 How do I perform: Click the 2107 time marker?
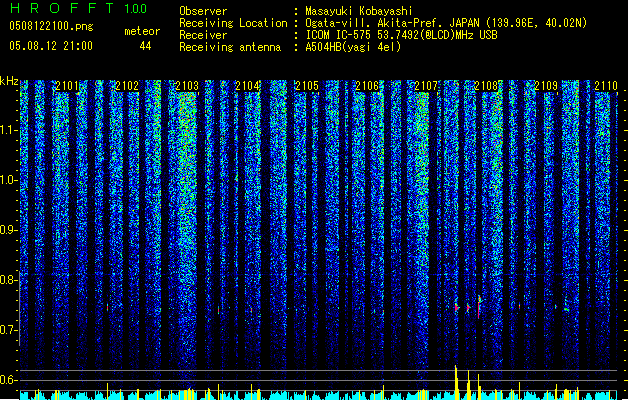(426, 86)
